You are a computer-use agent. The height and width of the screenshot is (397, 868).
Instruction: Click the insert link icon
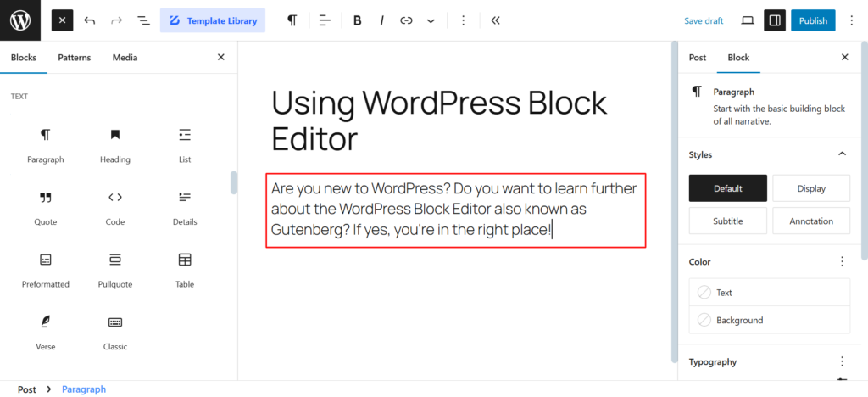(406, 20)
